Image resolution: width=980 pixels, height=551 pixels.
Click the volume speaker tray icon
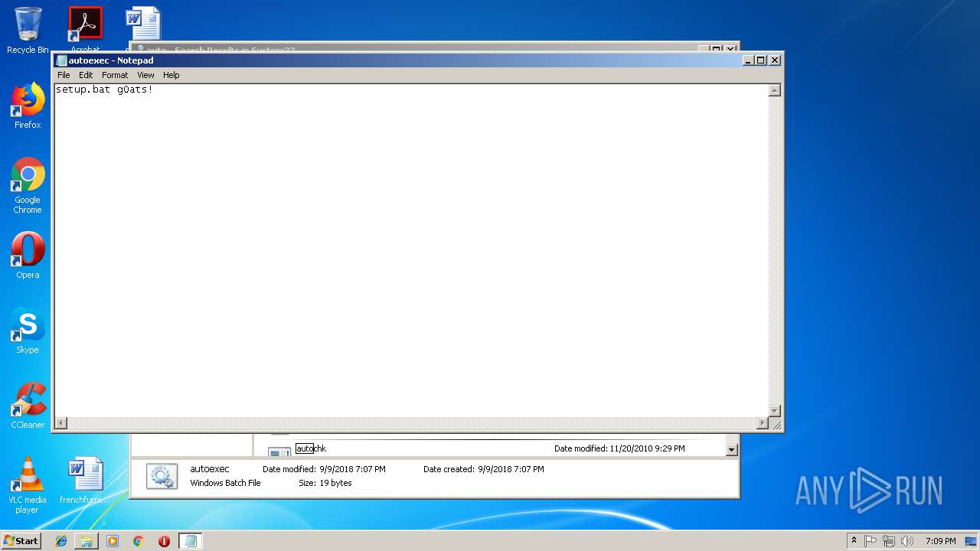(907, 541)
